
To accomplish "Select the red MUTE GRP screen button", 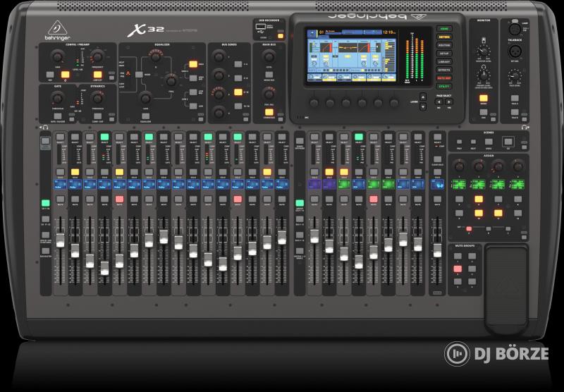I will click(x=444, y=78).
